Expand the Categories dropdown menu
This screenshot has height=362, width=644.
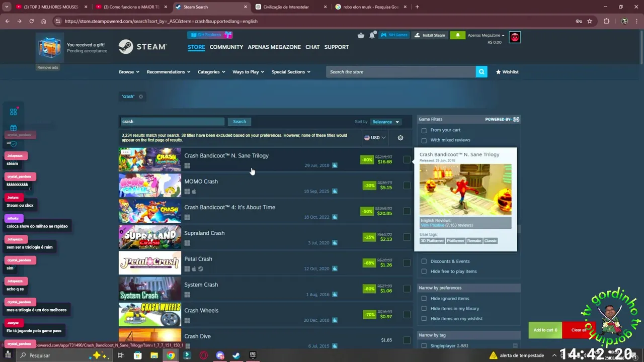pos(211,72)
